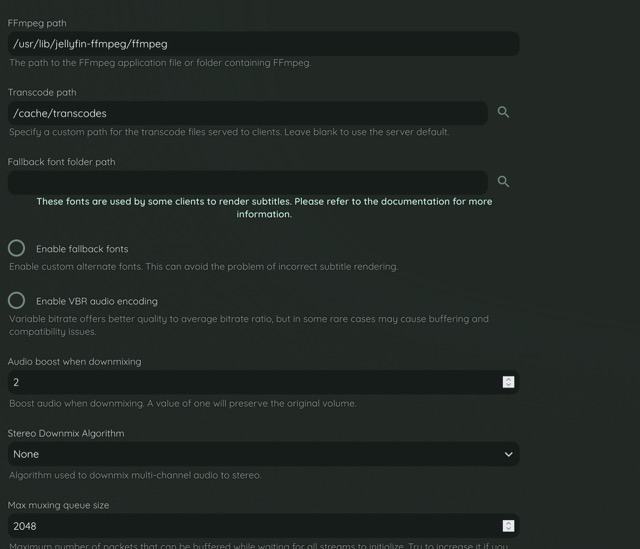Decrease the max muxing queue size
640x549 pixels.
pos(508,529)
